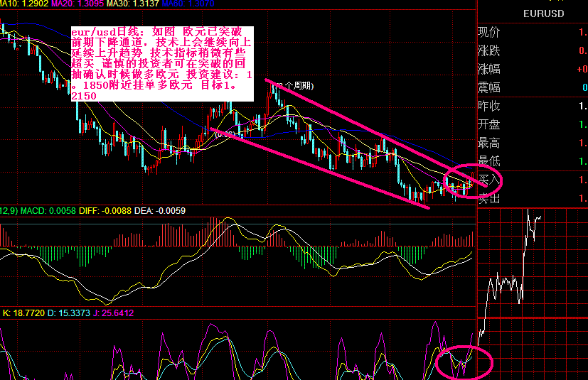
Task: Click the 卖出 quote row label
Action: [489, 198]
